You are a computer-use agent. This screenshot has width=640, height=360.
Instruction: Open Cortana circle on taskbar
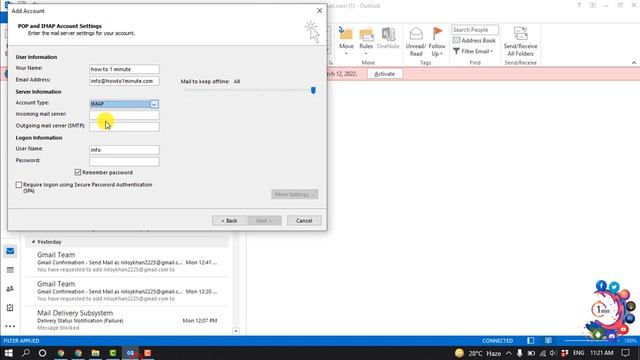click(42, 353)
